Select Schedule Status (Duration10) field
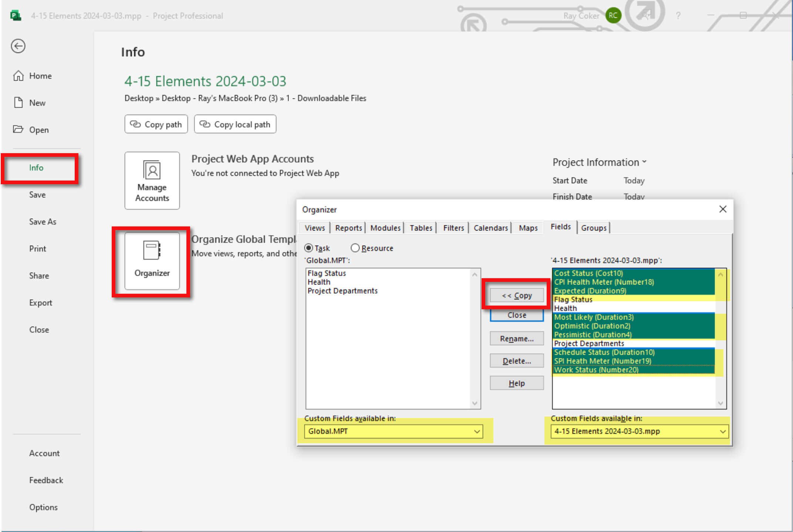The image size is (793, 532). [634, 352]
